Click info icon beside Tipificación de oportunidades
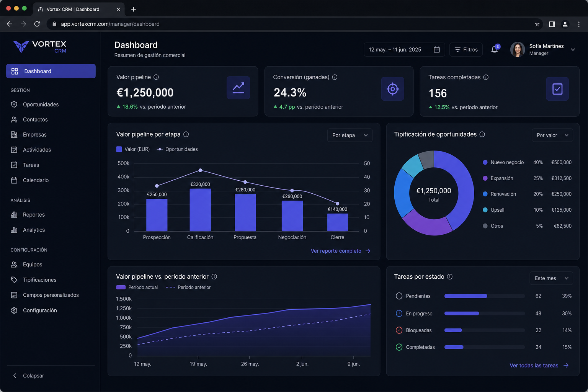Viewport: 588px width, 392px height. coord(482,134)
